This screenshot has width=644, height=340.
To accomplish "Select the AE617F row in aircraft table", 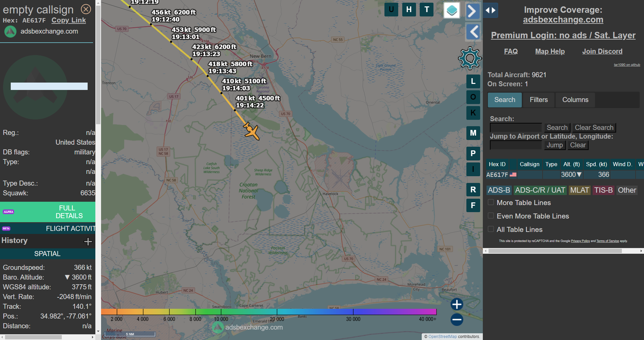I will (565, 175).
